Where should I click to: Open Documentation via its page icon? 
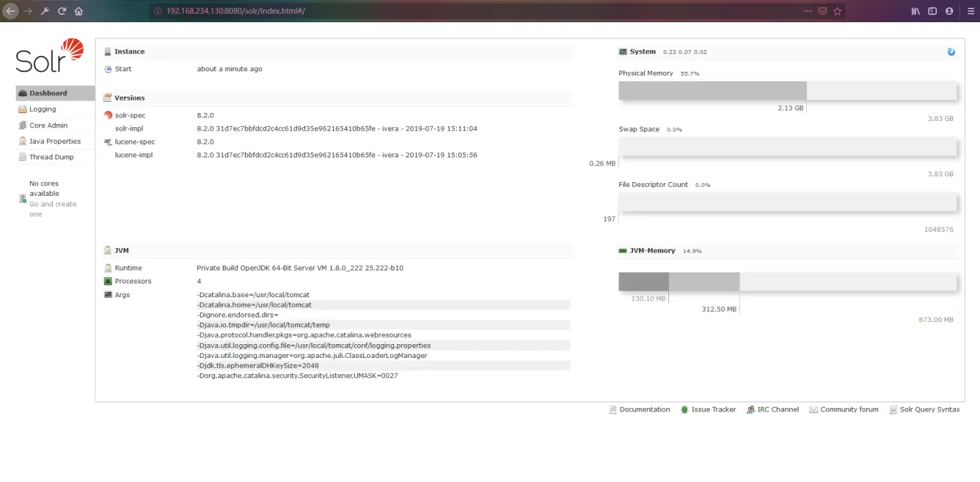click(612, 410)
